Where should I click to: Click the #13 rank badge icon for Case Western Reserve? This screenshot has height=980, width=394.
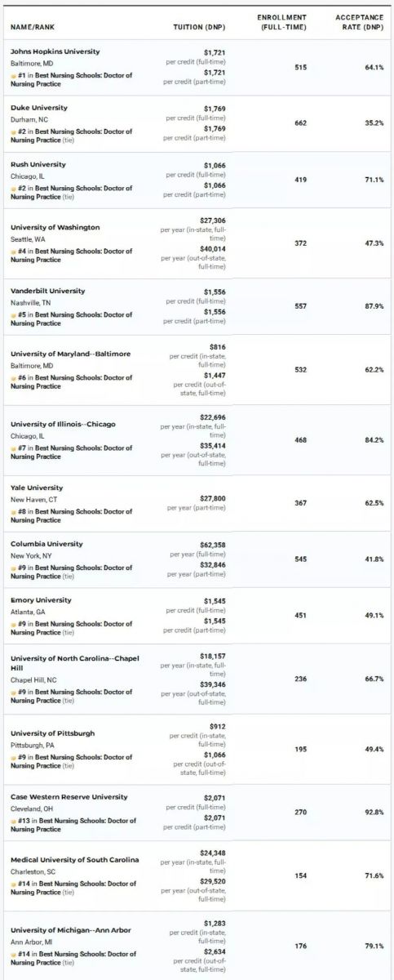[x=13, y=821]
